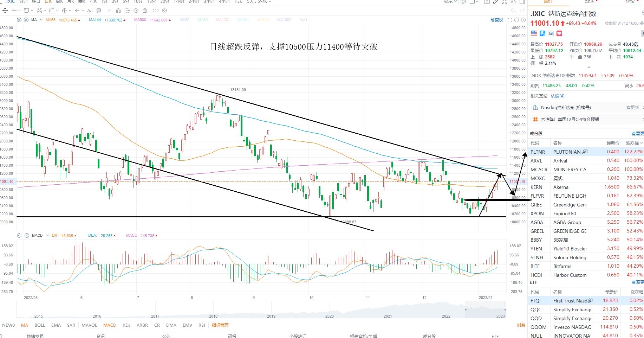Screen dimensions: 644x338
Task: Click the zoom-out minus icon on chart
Action: pos(517,20)
